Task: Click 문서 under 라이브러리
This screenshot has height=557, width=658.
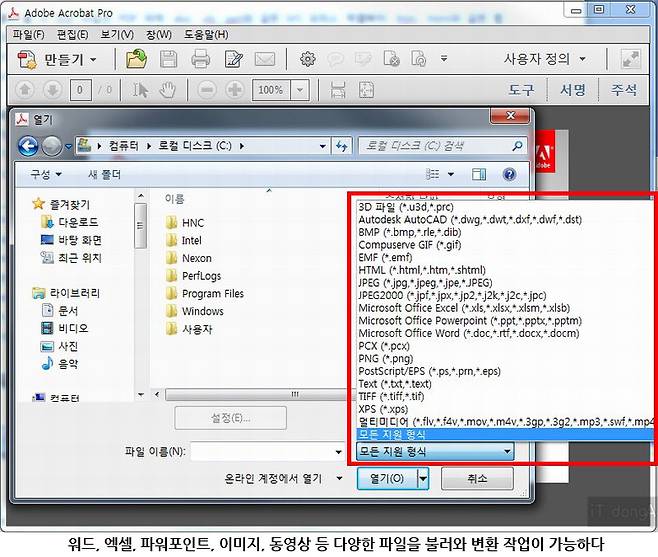Action: (x=60, y=311)
